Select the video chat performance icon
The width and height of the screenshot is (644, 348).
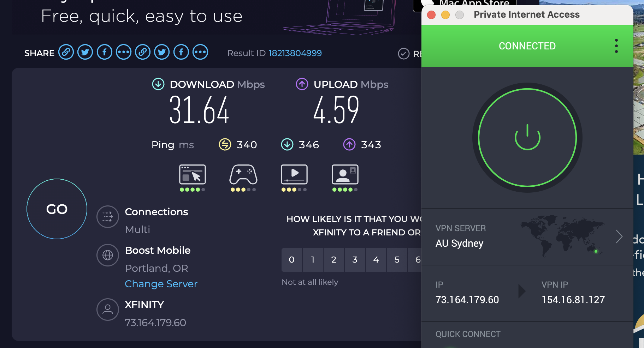tap(345, 175)
